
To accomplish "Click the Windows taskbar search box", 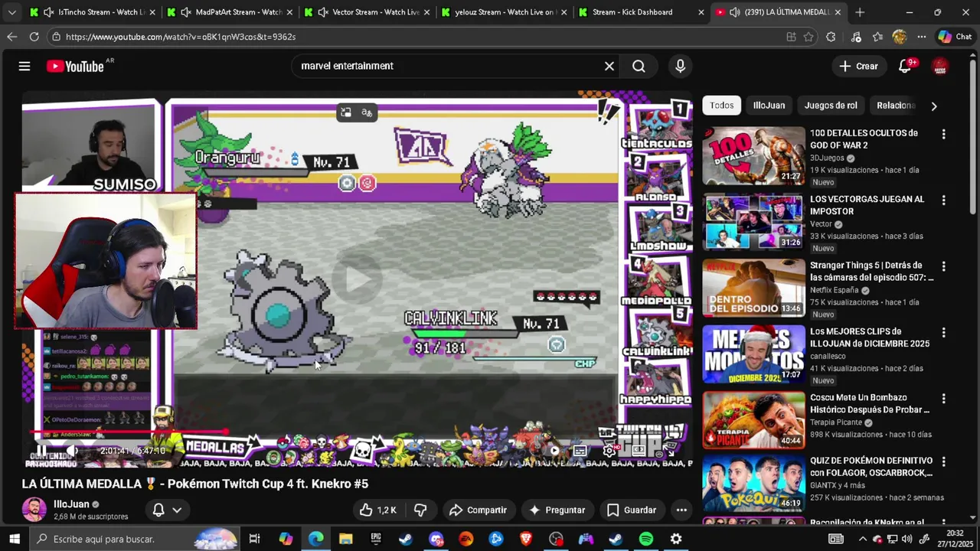I will pos(135,539).
